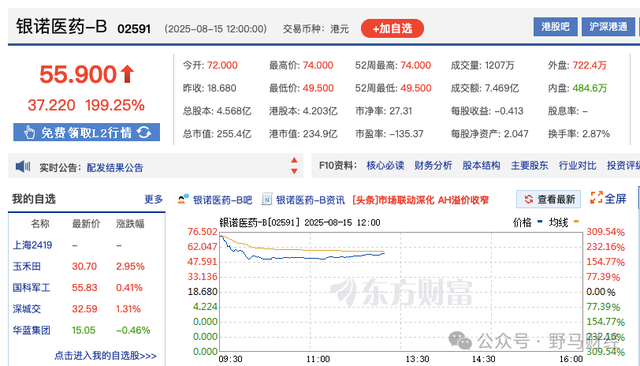640x366 pixels.
Task: Select 华蓝集团 in watchlist
Action: pos(31,330)
